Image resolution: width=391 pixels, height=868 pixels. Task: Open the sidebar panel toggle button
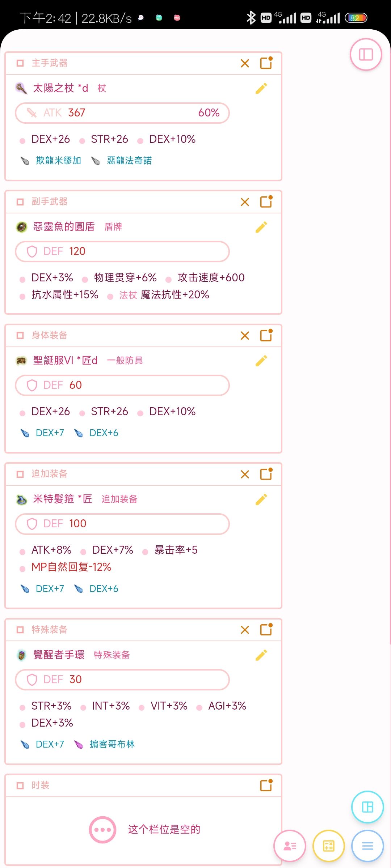[x=366, y=55]
